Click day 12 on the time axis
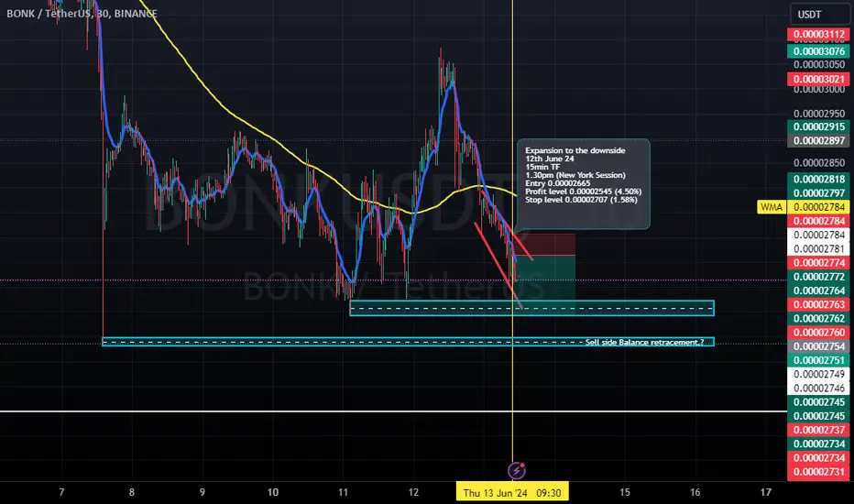 pyautogui.click(x=413, y=492)
